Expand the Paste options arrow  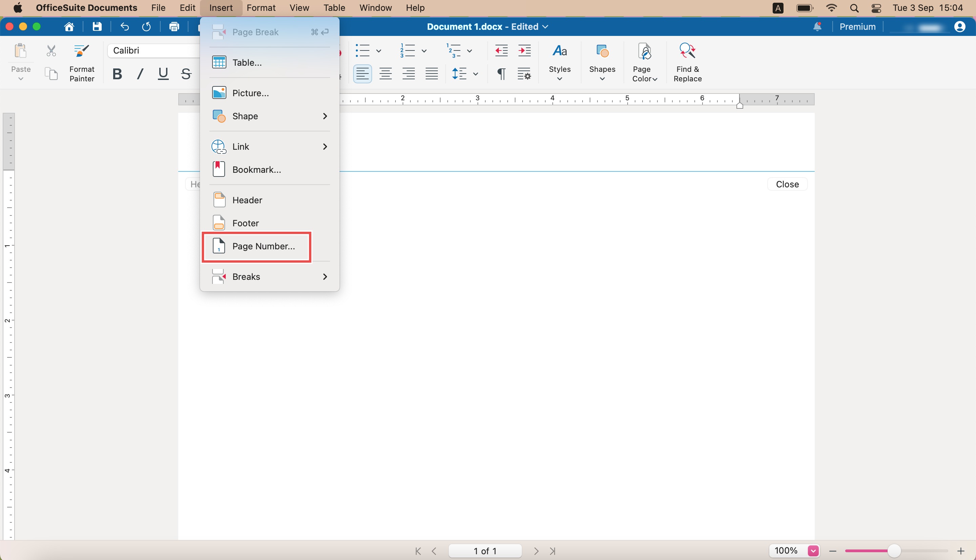[21, 79]
